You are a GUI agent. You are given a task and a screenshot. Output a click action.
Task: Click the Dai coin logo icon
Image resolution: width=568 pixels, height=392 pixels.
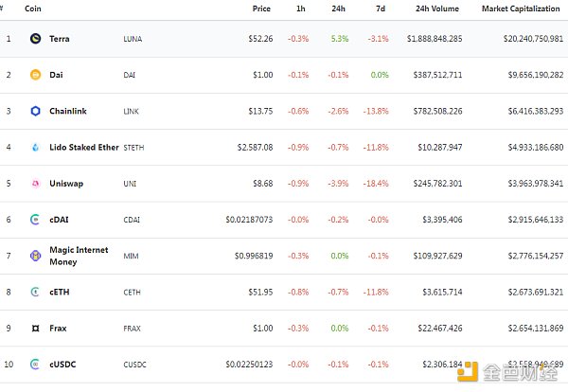click(36, 75)
